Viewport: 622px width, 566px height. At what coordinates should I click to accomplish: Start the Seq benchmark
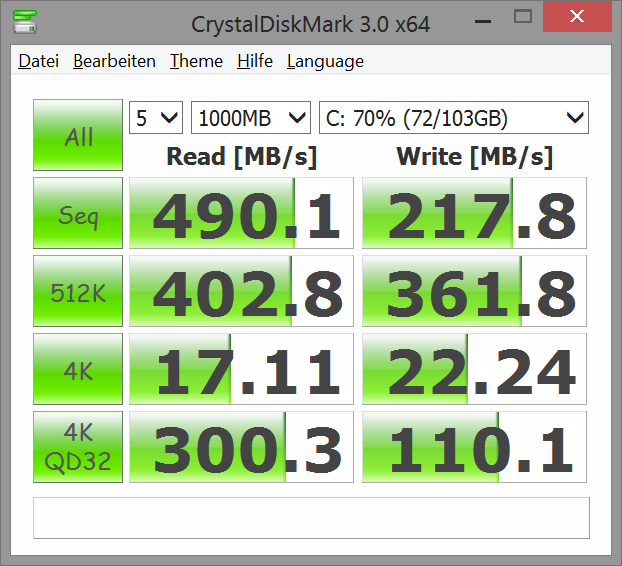coord(78,213)
